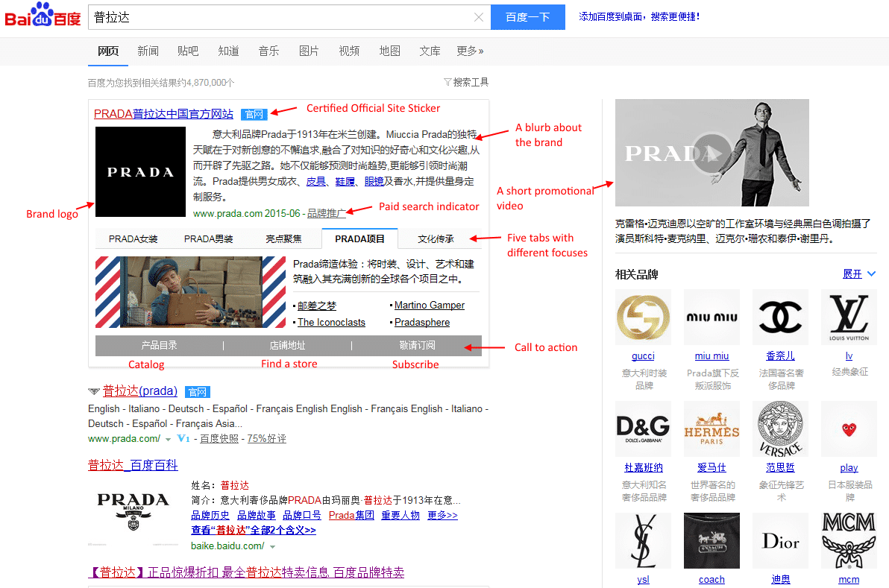Expand the 更多» menu
Viewport: 889px width, 588px height.
[x=470, y=51]
